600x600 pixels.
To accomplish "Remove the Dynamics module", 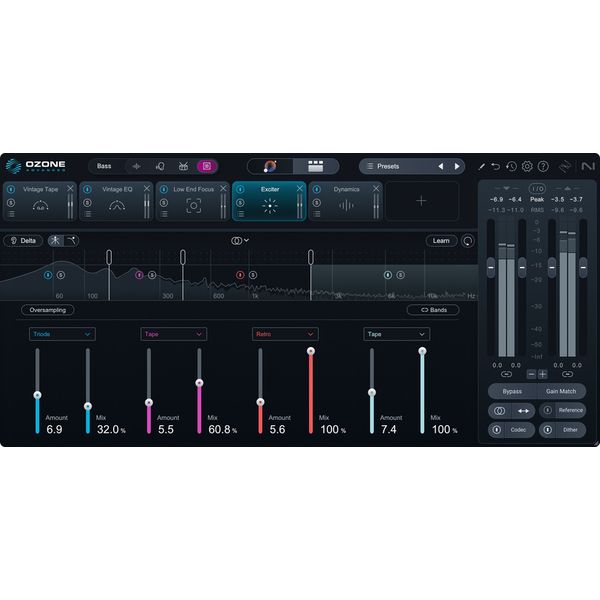I will point(376,188).
